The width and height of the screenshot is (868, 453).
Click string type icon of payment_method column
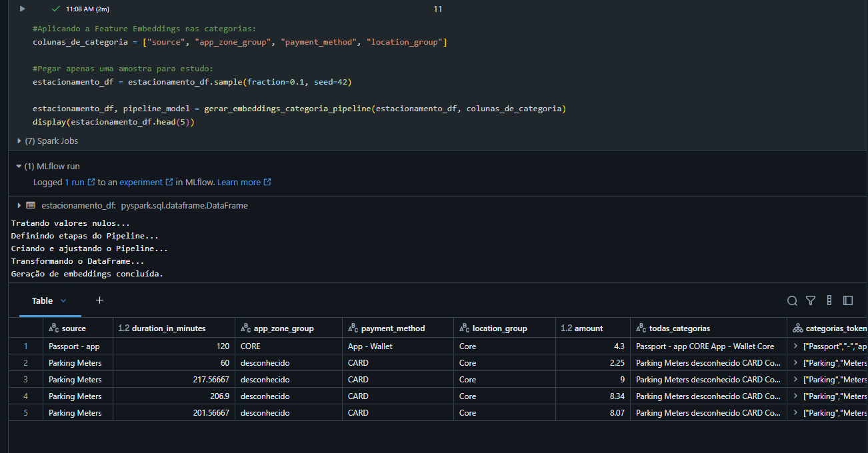pos(353,328)
